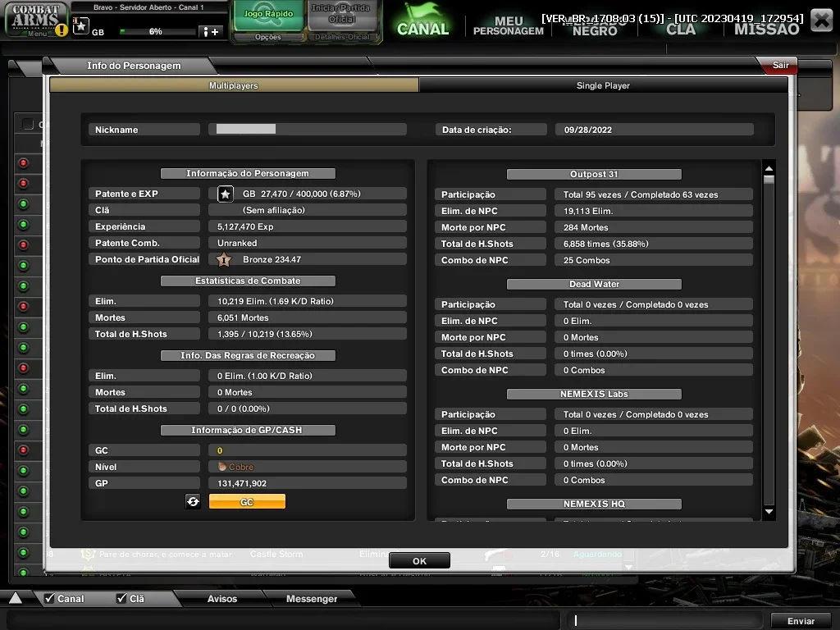Image resolution: width=840 pixels, height=630 pixels.
Task: Click the Estatísticas de Combate header
Action: pyautogui.click(x=248, y=281)
